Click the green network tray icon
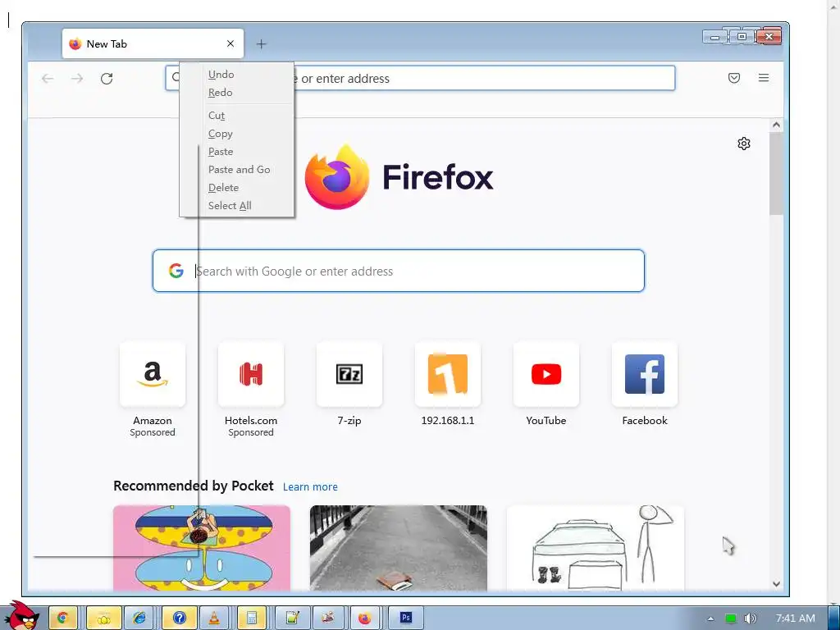 pos(730,619)
